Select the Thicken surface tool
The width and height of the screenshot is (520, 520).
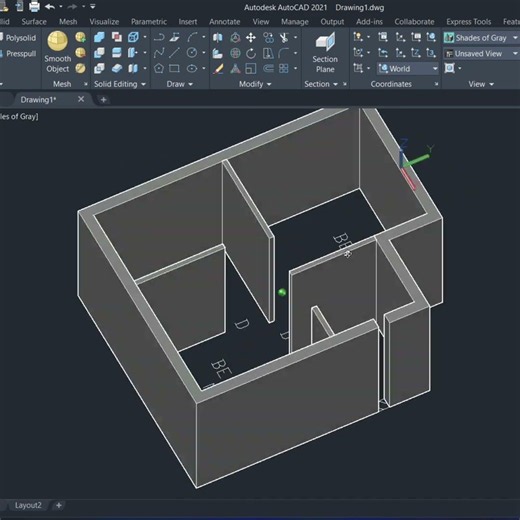(x=116, y=68)
